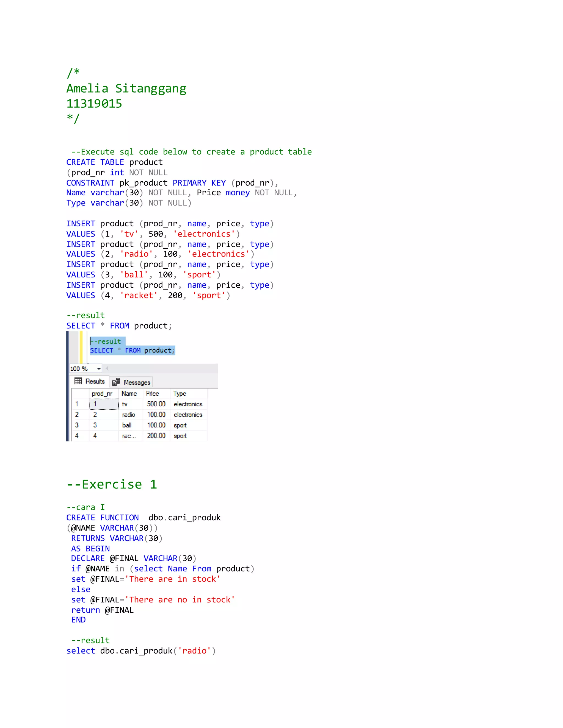Click the Name column header

tap(129, 394)
